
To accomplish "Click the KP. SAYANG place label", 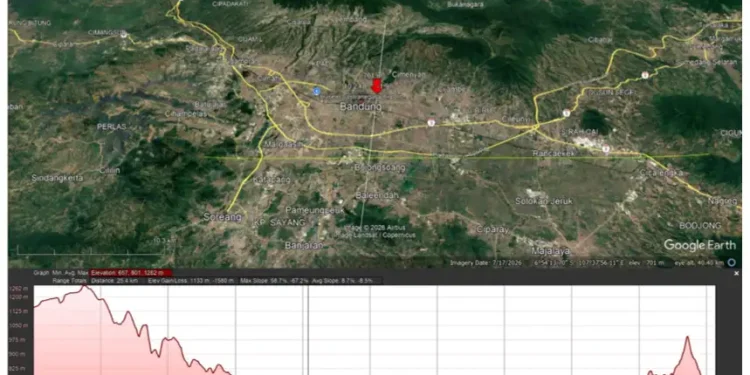I will [x=279, y=223].
